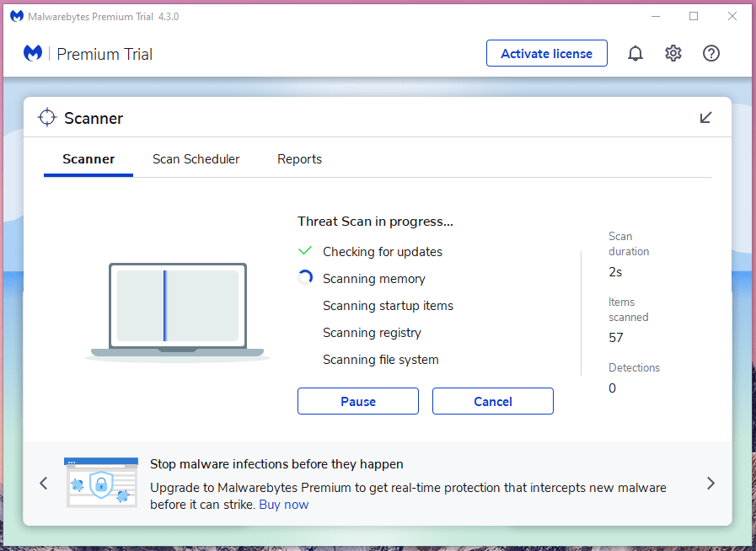Click the green checkmark next to Checking for updates
The height and width of the screenshot is (551, 756).
305,251
